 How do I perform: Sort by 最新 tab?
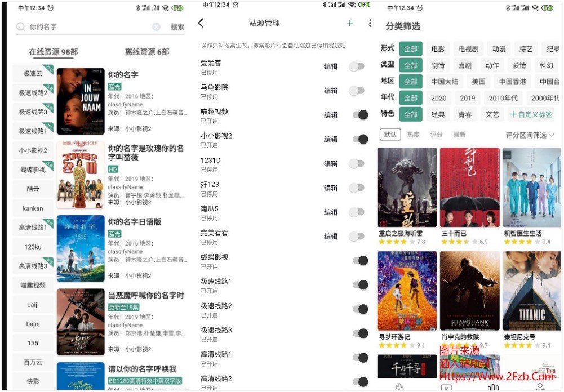tap(459, 135)
